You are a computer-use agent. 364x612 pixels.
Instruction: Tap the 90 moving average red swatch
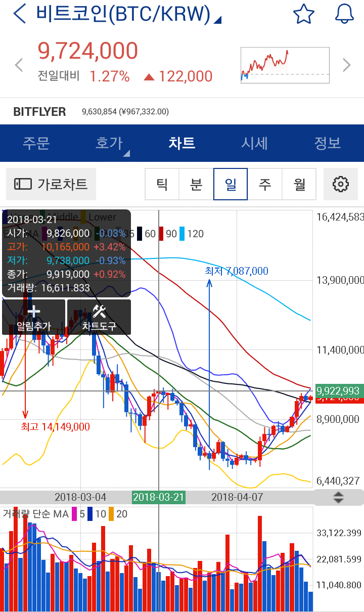pos(161,234)
